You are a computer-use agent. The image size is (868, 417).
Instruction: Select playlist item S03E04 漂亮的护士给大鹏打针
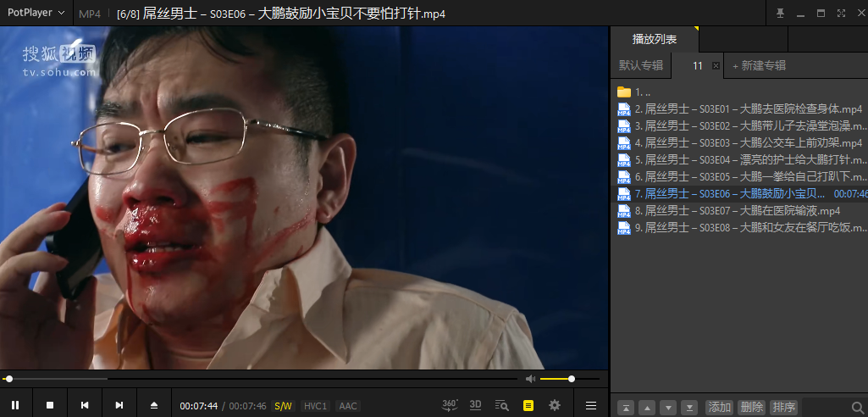coord(740,160)
